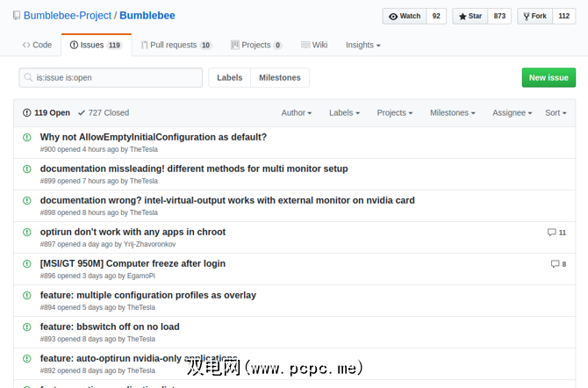Viewport: 588px width, 388px height.
Task: Open the Insights dropdown menu
Action: point(362,45)
